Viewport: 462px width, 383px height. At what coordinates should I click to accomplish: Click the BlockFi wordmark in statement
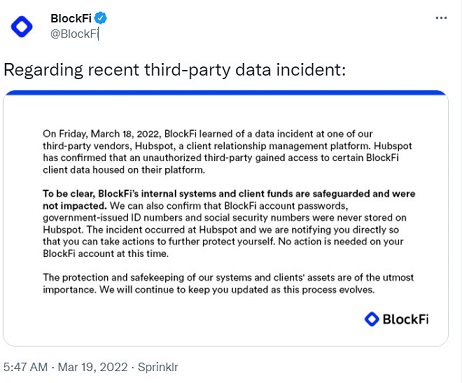coord(405,319)
